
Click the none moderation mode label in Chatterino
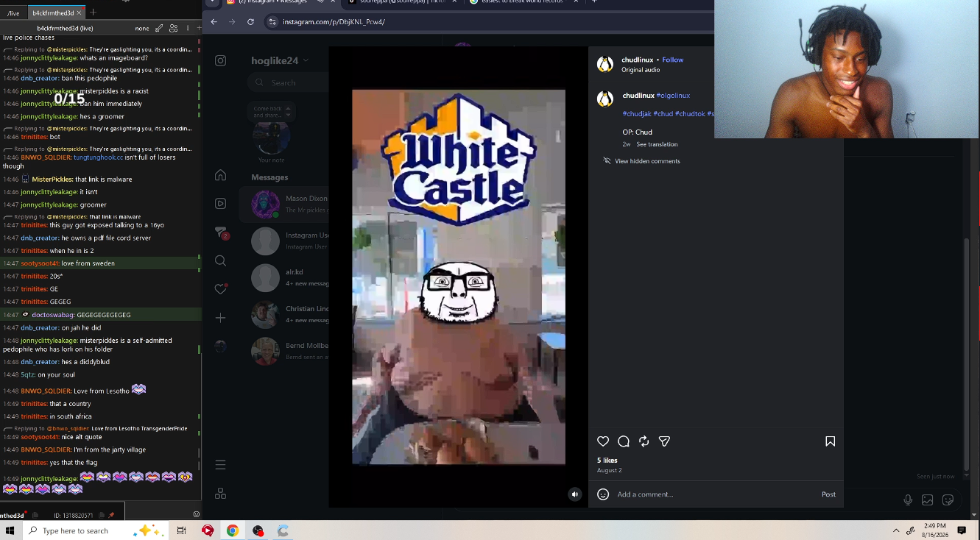point(142,28)
